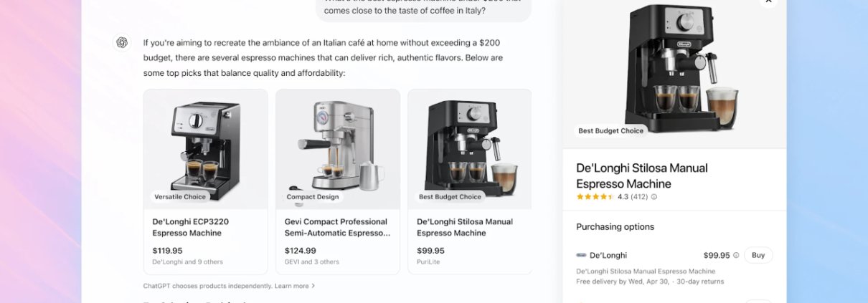Click the rating info icon beside (412)
The width and height of the screenshot is (868, 303).
click(654, 197)
